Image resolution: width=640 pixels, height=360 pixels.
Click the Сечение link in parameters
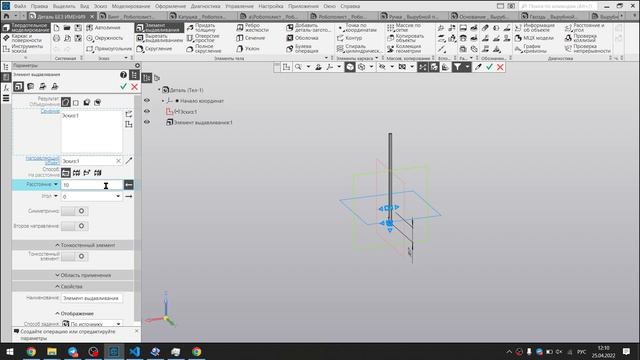point(50,111)
